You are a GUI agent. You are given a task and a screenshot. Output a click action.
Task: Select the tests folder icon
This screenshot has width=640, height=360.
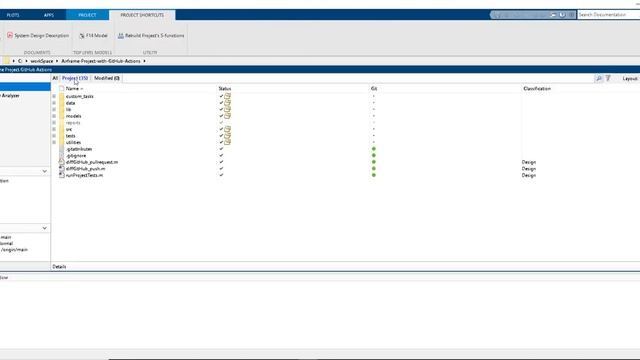[x=62, y=136]
